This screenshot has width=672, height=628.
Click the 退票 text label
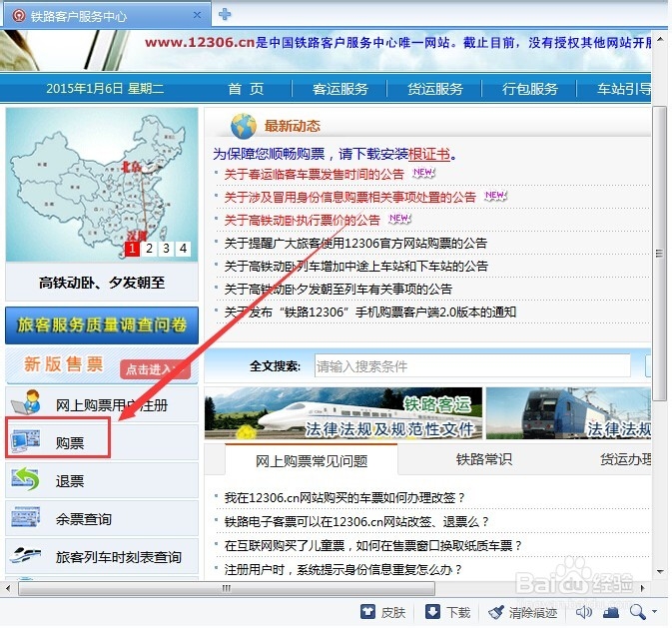pyautogui.click(x=70, y=481)
